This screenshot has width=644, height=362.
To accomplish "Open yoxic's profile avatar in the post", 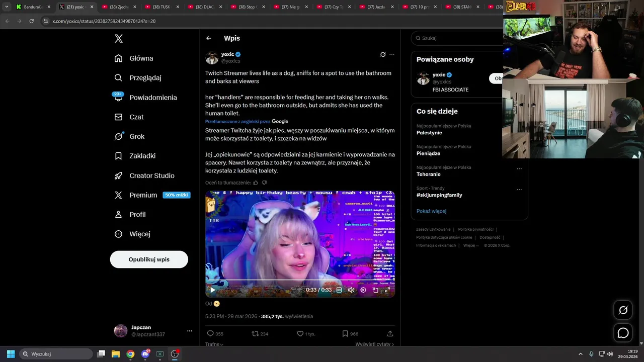I will (x=212, y=57).
